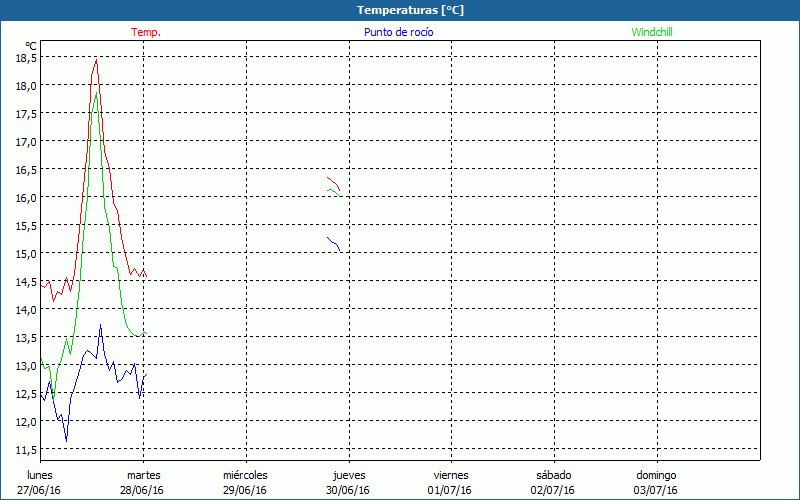Click the domingo day label
Image resolution: width=800 pixels, height=500 pixels.
click(x=656, y=475)
